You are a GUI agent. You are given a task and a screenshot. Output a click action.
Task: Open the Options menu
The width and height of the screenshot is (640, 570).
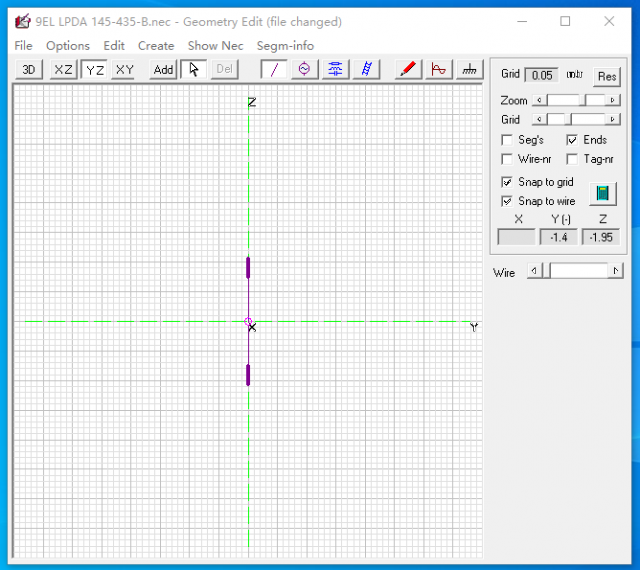pyautogui.click(x=68, y=46)
